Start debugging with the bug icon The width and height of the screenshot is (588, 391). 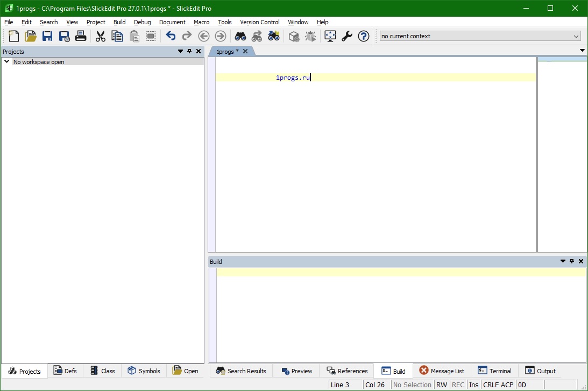(x=310, y=36)
